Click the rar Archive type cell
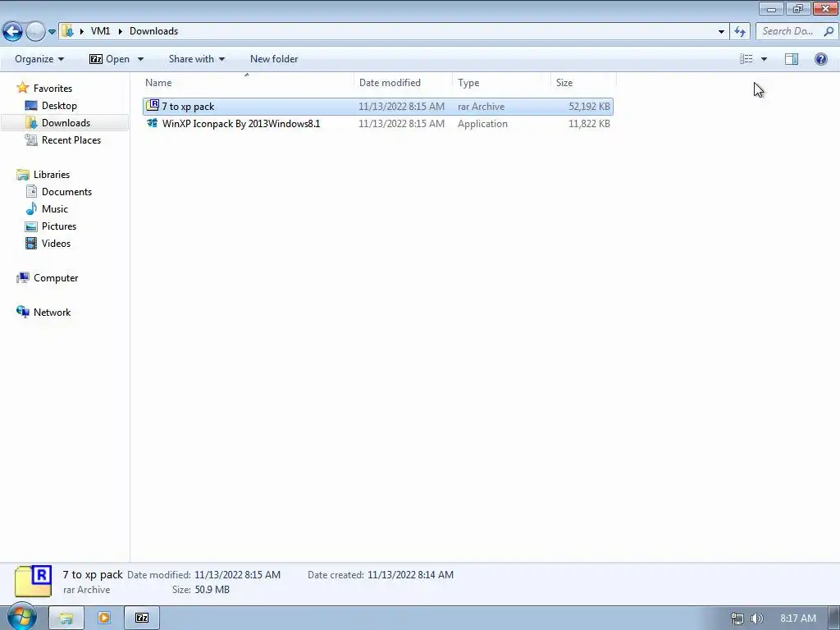This screenshot has width=840, height=630. click(481, 107)
